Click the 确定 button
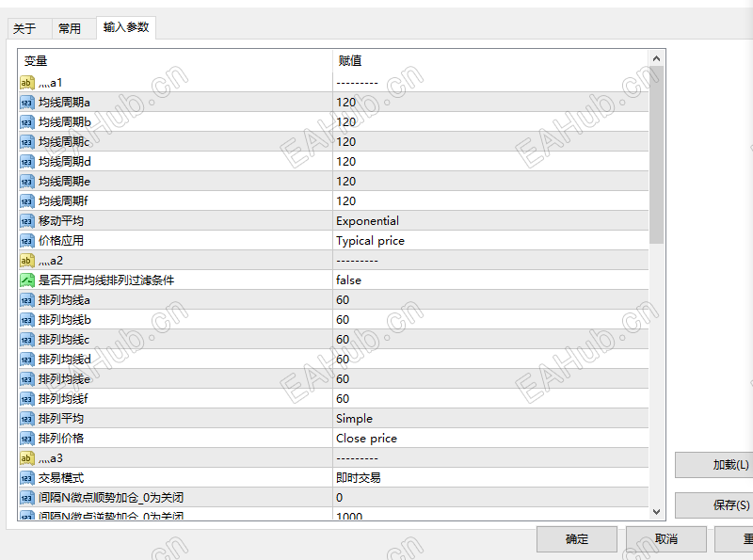This screenshot has width=753, height=560. (576, 538)
